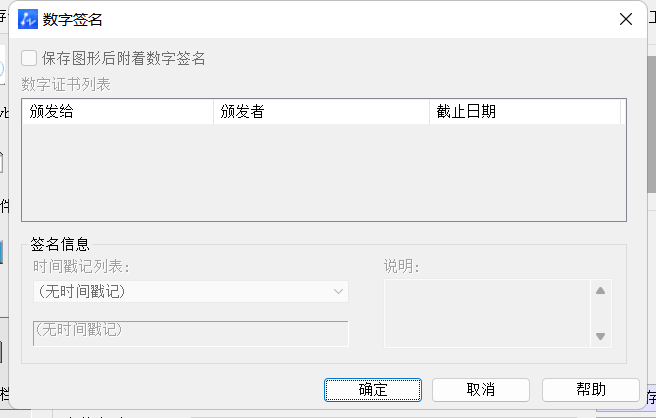Click into the 说明 text box
Screen dimensions: 656x418
tap(487, 313)
